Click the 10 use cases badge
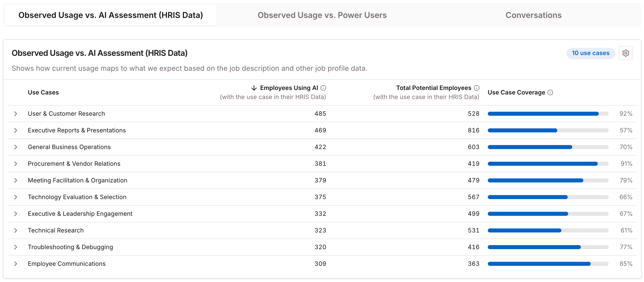Screen dimensions: 644x282 [591, 53]
